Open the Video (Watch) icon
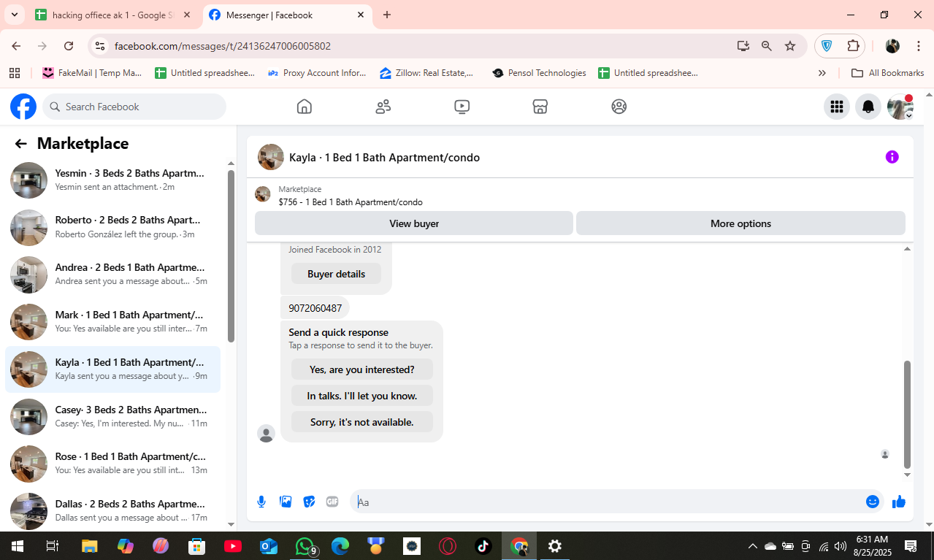This screenshot has height=560, width=934. (x=462, y=107)
